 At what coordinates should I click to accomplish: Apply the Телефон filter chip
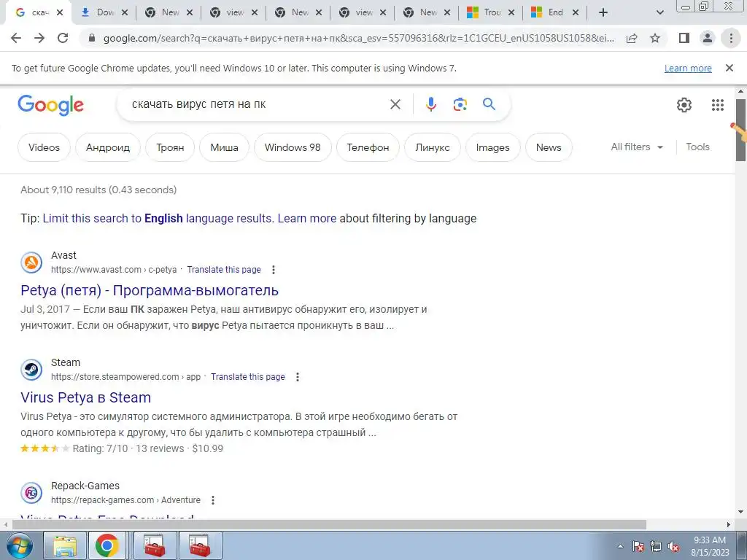point(368,147)
